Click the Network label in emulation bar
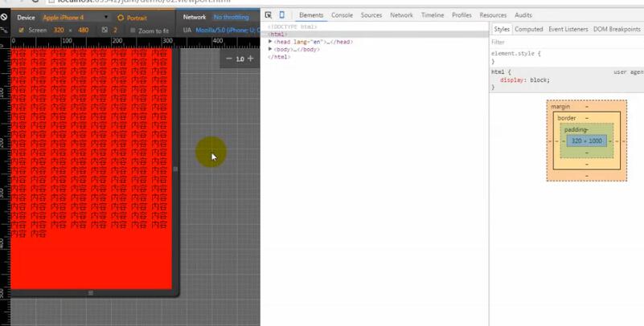The image size is (644, 326). 195,17
